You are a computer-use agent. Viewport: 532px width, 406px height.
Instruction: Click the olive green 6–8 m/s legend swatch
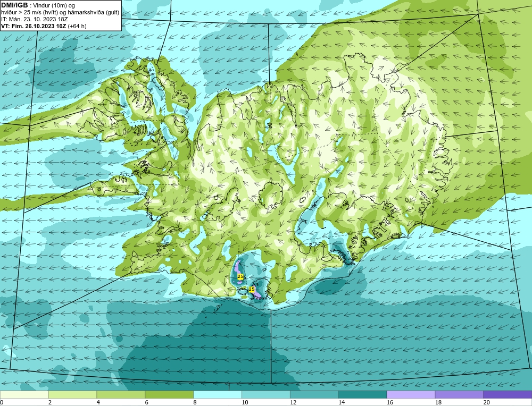click(169, 394)
